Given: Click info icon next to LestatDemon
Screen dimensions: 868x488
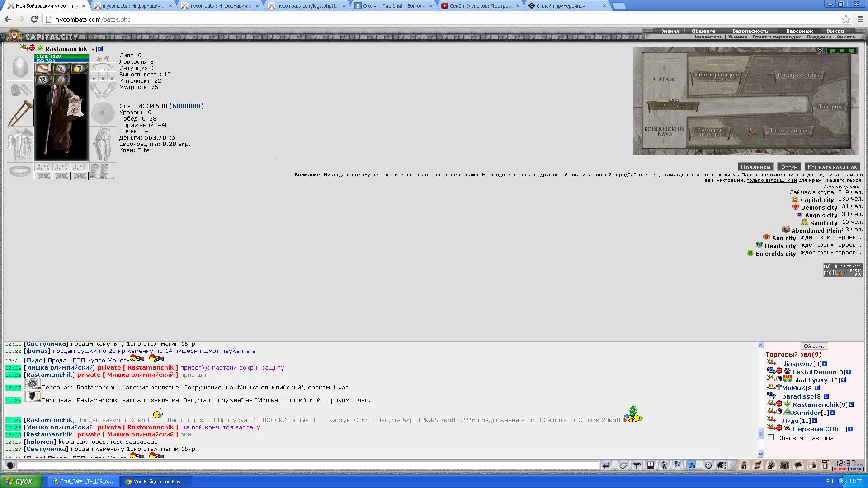Looking at the screenshot, I should [849, 372].
